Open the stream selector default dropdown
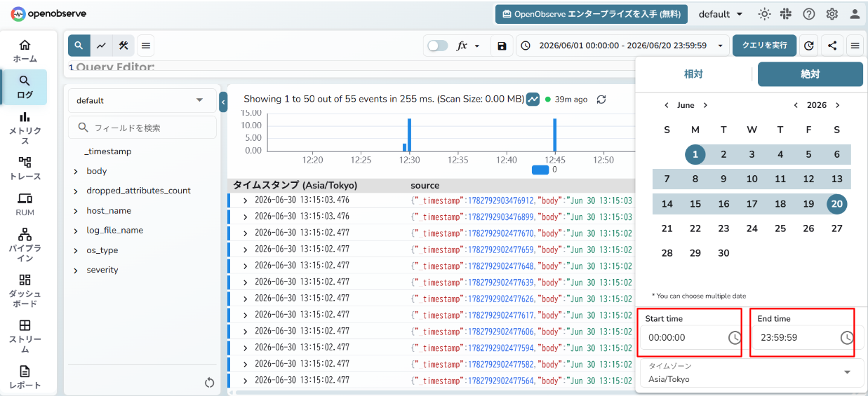Image resolution: width=868 pixels, height=396 pixels. [x=142, y=100]
